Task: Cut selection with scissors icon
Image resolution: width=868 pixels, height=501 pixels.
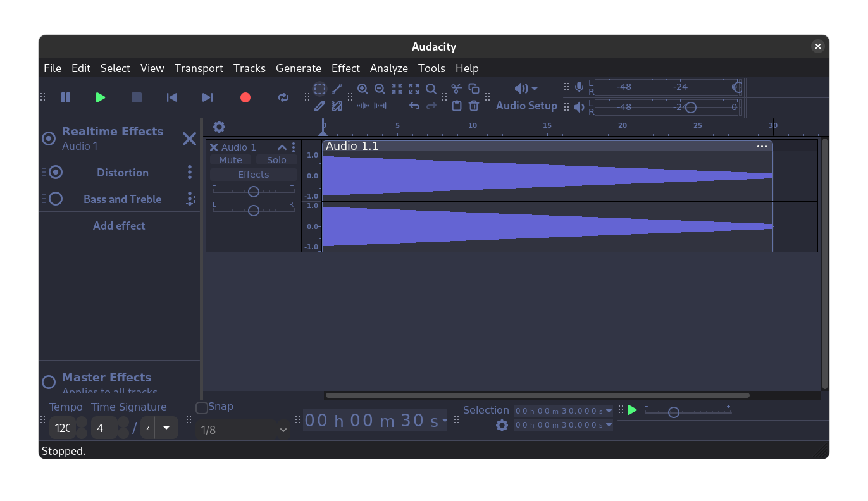Action: click(x=457, y=89)
